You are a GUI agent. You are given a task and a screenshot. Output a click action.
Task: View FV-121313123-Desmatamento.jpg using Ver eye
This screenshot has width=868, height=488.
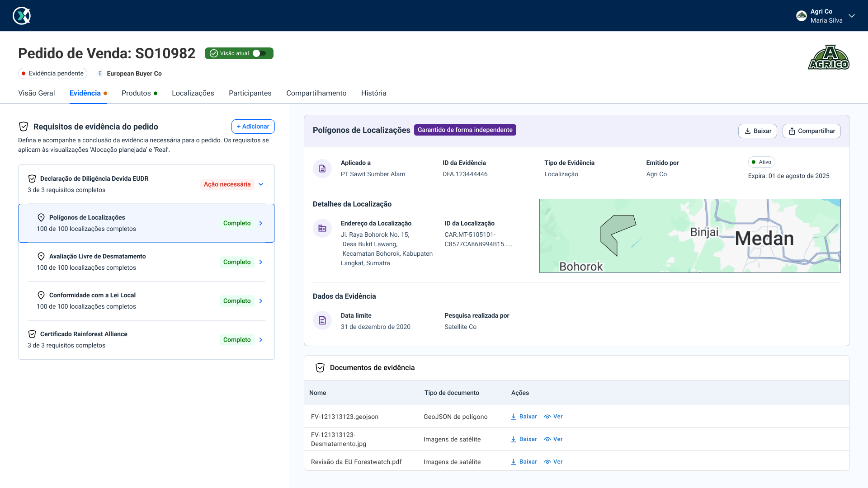[x=547, y=439]
